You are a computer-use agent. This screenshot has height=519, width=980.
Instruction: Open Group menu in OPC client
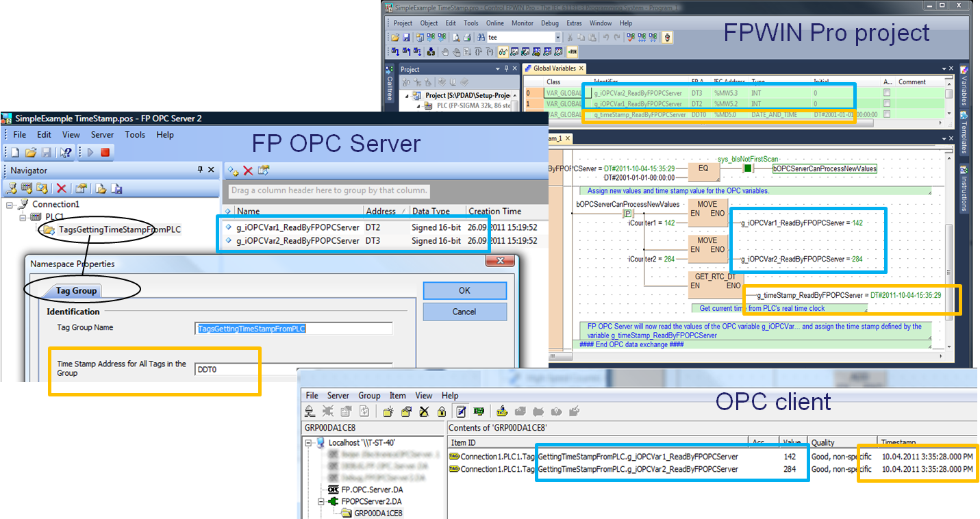click(369, 396)
